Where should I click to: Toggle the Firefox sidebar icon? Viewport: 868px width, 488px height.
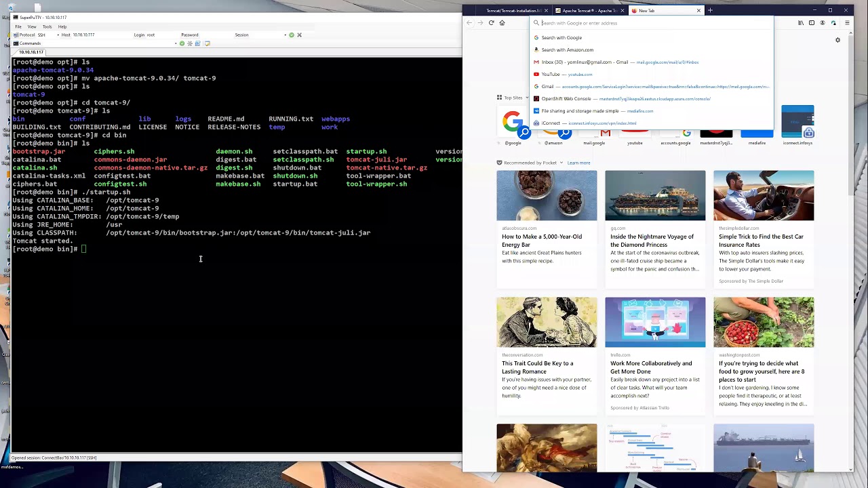tap(812, 23)
